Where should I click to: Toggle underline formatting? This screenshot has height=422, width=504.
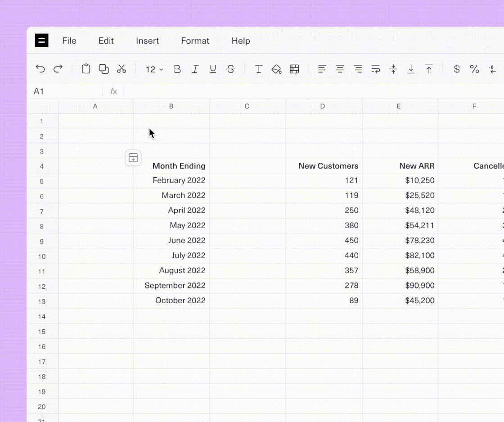pos(213,69)
